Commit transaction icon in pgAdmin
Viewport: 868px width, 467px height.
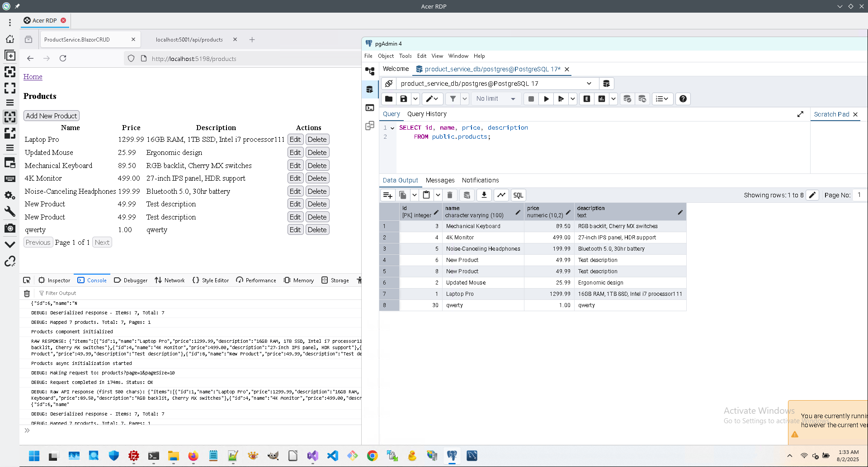(627, 99)
